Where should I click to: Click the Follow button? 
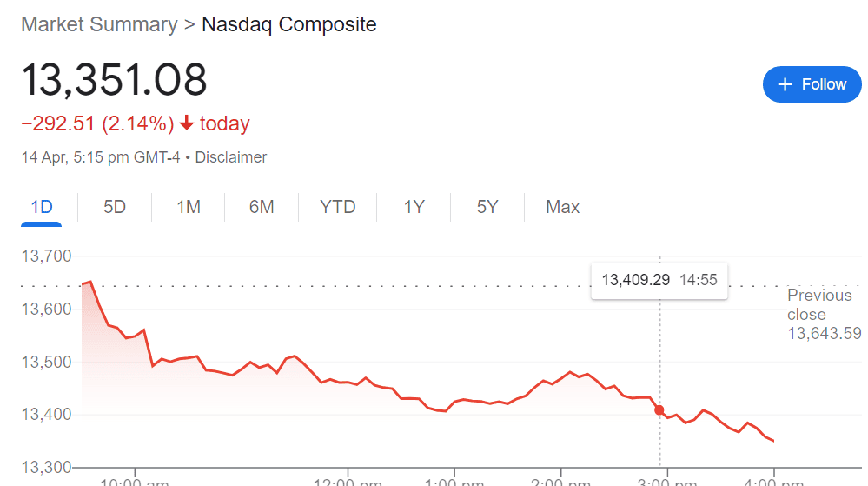click(x=812, y=84)
